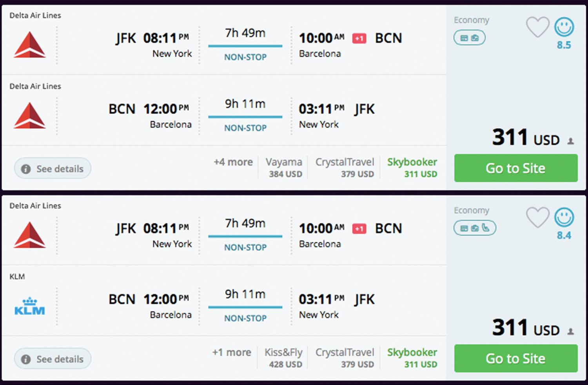Favorite the first flight with heart icon
The height and width of the screenshot is (385, 588).
(x=537, y=27)
